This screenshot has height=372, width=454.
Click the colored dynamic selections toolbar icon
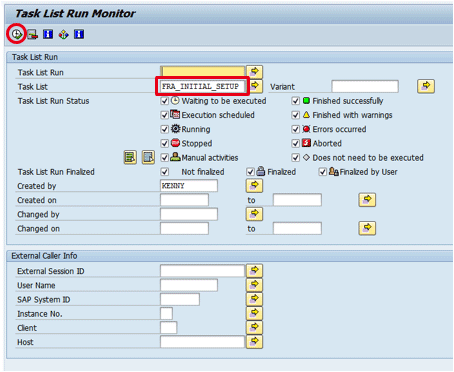[x=63, y=34]
